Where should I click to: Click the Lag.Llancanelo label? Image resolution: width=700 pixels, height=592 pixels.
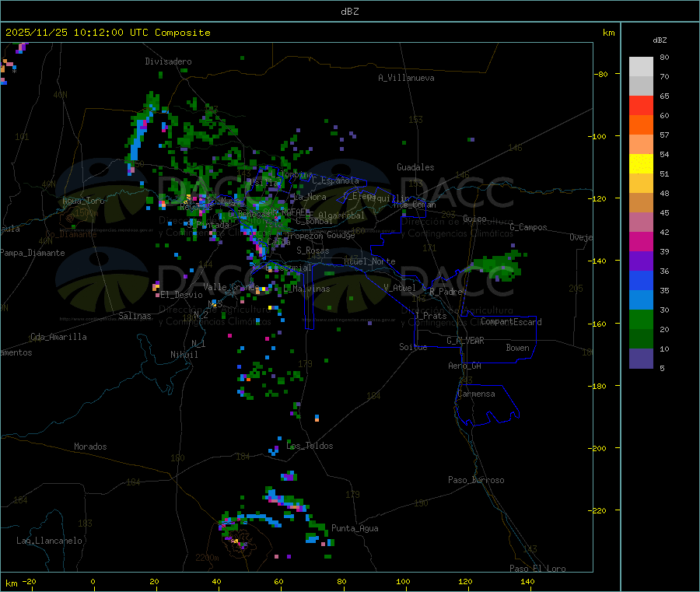pyautogui.click(x=49, y=541)
